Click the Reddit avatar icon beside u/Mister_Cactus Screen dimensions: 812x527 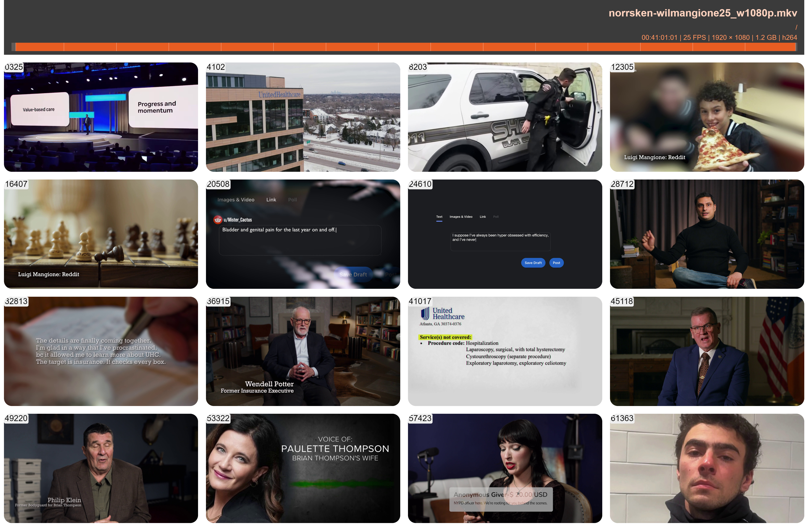(218, 220)
